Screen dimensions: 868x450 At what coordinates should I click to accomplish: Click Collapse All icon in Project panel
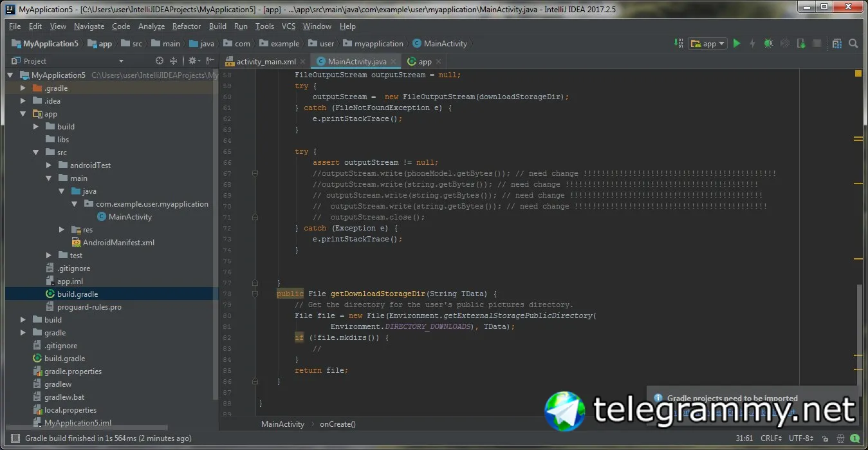click(173, 61)
